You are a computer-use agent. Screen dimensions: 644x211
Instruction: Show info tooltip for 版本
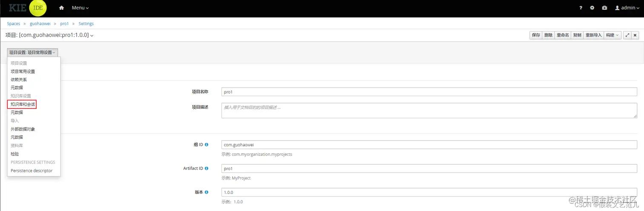pyautogui.click(x=207, y=192)
